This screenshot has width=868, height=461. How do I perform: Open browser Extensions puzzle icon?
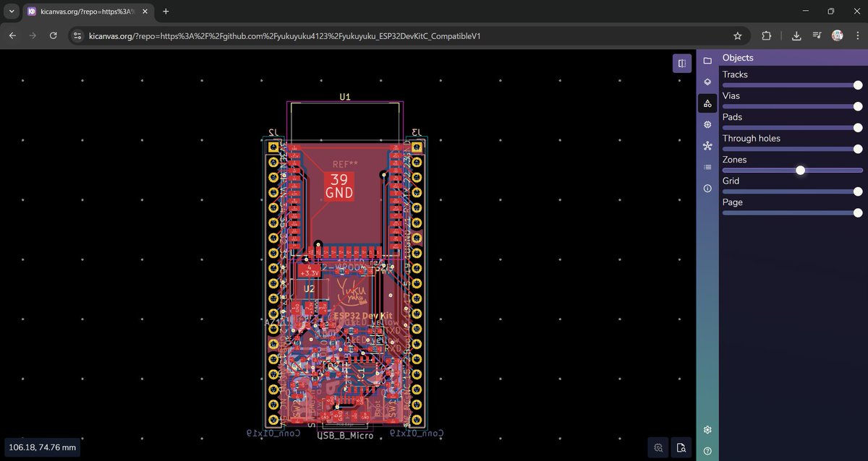click(767, 35)
